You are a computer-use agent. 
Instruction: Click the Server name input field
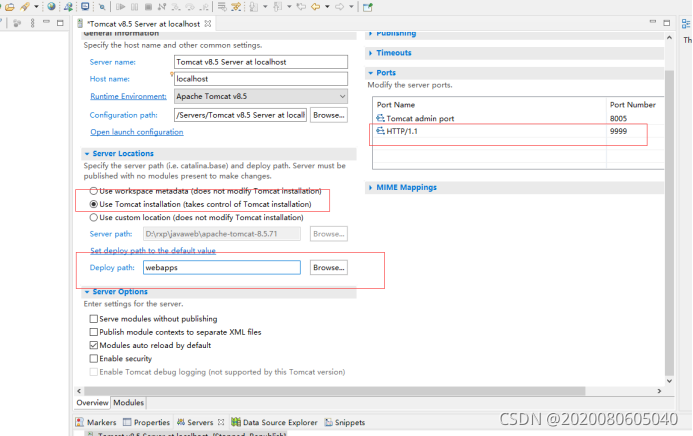tap(261, 62)
